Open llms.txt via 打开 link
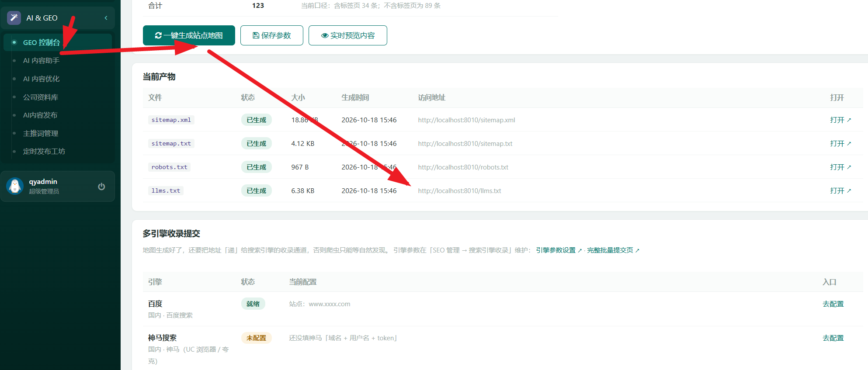The width and height of the screenshot is (868, 370). click(840, 190)
